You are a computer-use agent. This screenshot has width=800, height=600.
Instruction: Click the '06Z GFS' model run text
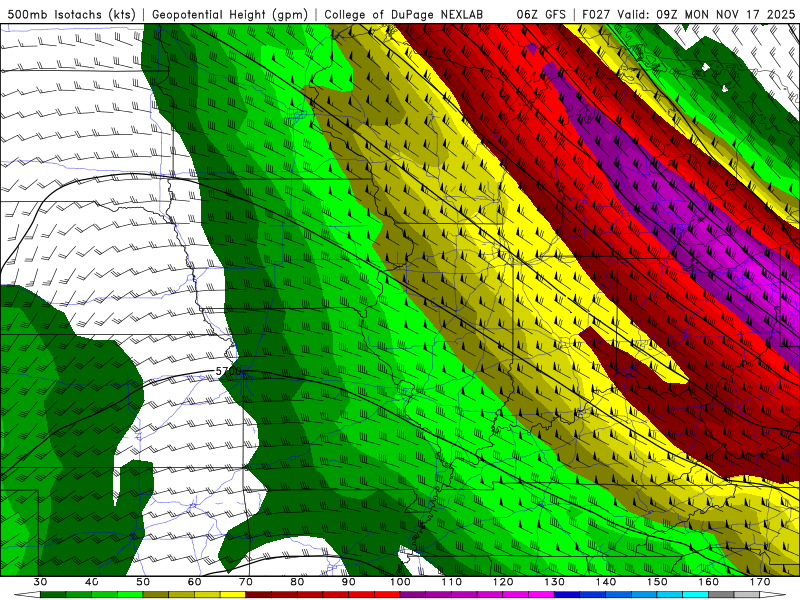point(541,15)
